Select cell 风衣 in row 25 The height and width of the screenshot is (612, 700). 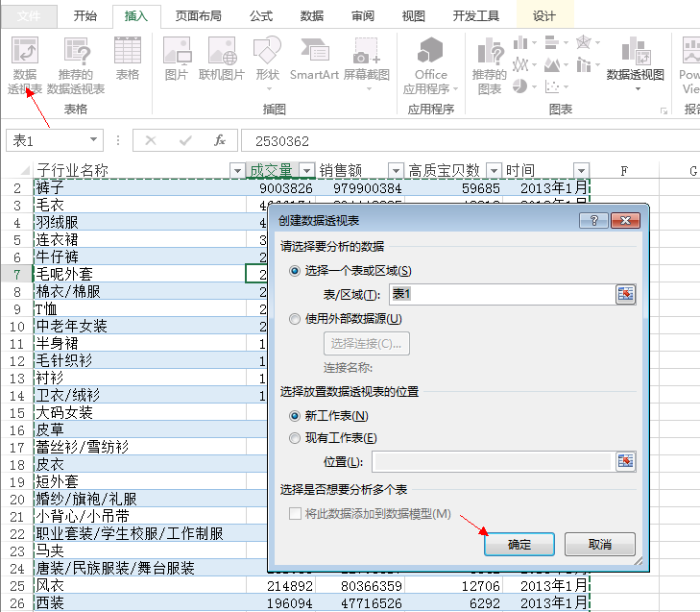click(140, 585)
